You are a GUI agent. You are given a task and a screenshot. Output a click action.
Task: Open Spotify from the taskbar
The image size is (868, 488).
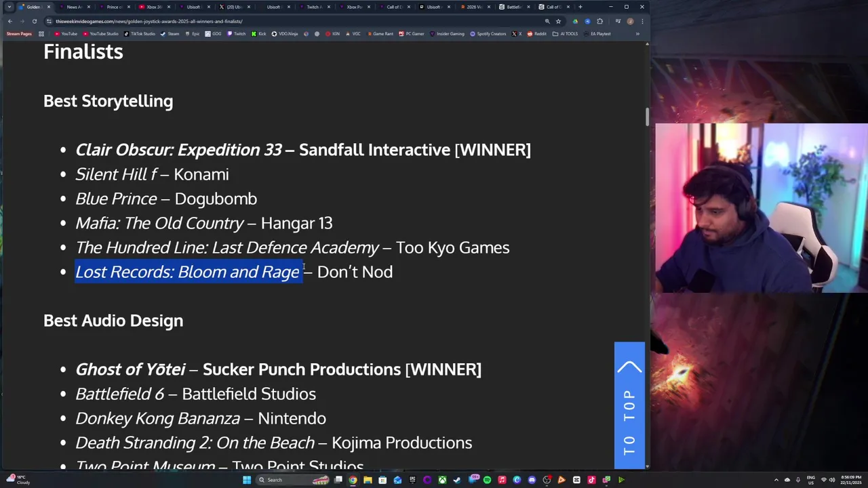click(x=487, y=480)
